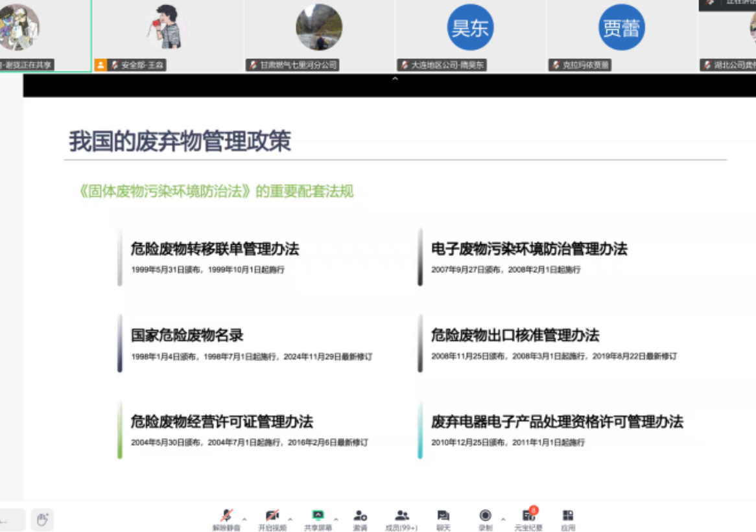Image resolution: width=756 pixels, height=532 pixels.
Task: Click orange host badge next to 安全部-王淼
Action: [100, 65]
